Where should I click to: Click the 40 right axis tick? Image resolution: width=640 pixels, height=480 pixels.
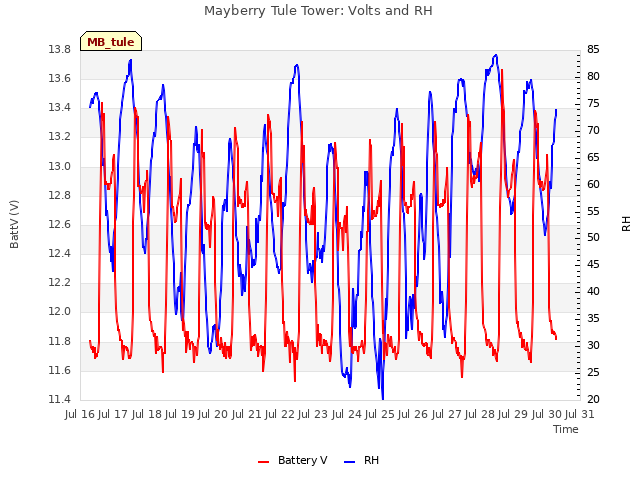[x=593, y=291]
